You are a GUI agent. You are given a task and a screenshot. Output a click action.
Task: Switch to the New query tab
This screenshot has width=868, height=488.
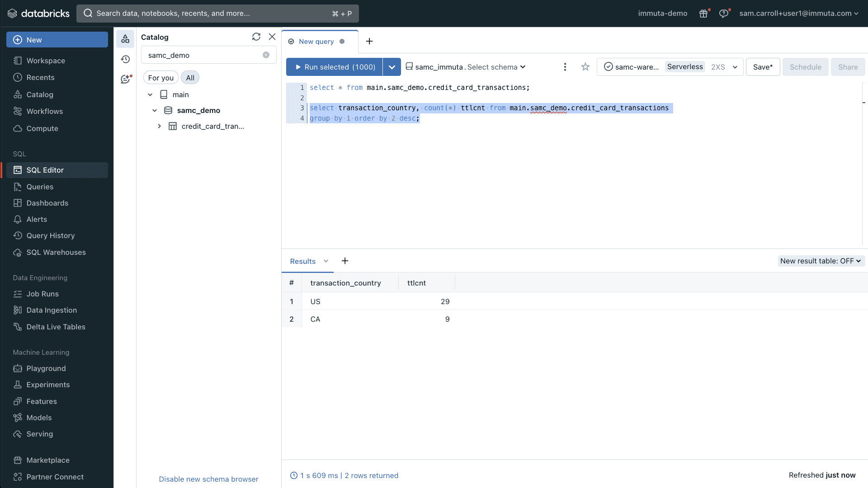tap(316, 41)
